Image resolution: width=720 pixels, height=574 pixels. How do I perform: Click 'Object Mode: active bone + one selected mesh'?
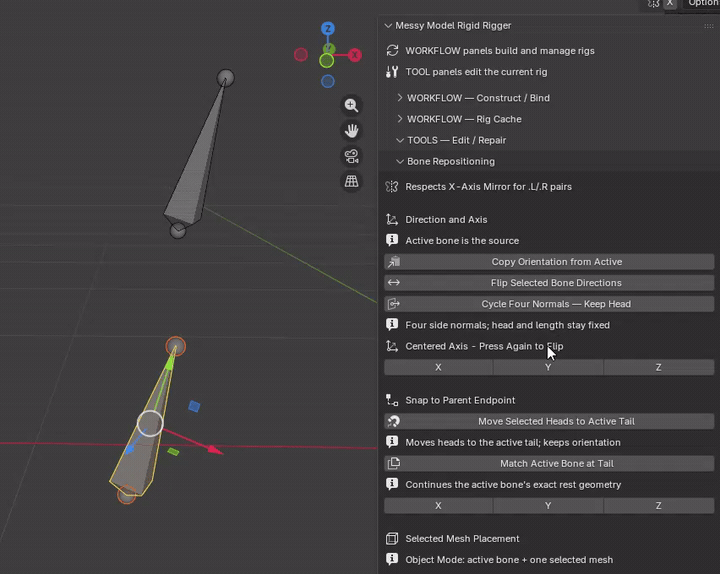pos(509,560)
